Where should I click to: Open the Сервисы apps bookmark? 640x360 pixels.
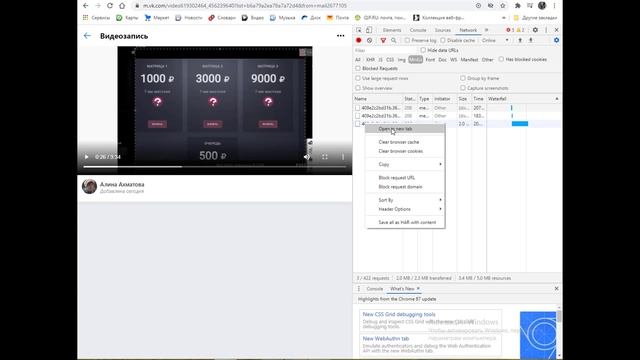pyautogui.click(x=96, y=18)
